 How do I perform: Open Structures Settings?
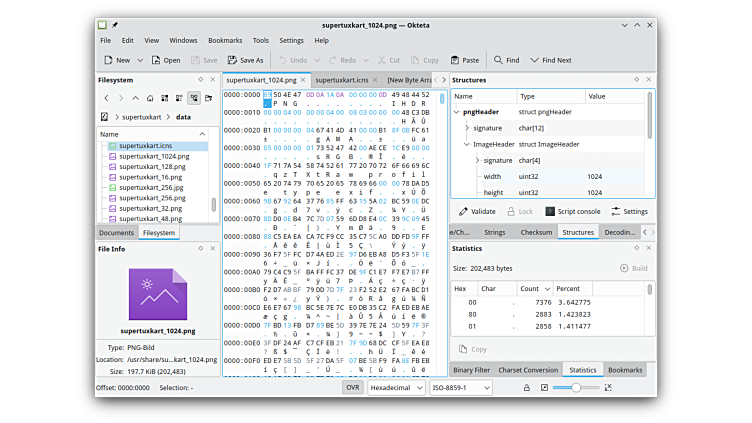629,211
